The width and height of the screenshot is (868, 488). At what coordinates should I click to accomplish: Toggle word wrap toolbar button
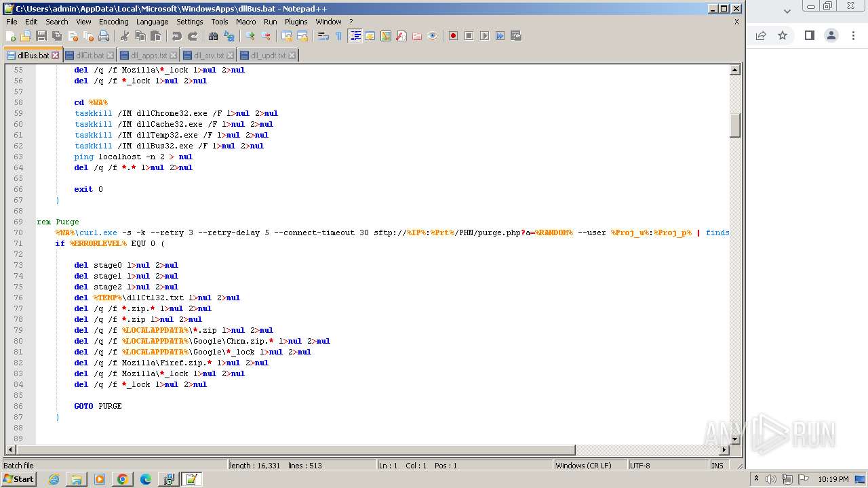pos(323,36)
